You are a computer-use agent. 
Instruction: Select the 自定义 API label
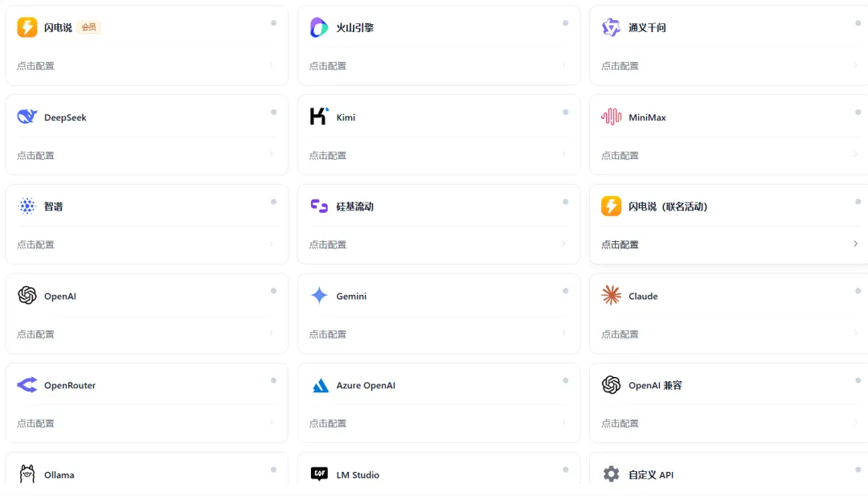651,475
